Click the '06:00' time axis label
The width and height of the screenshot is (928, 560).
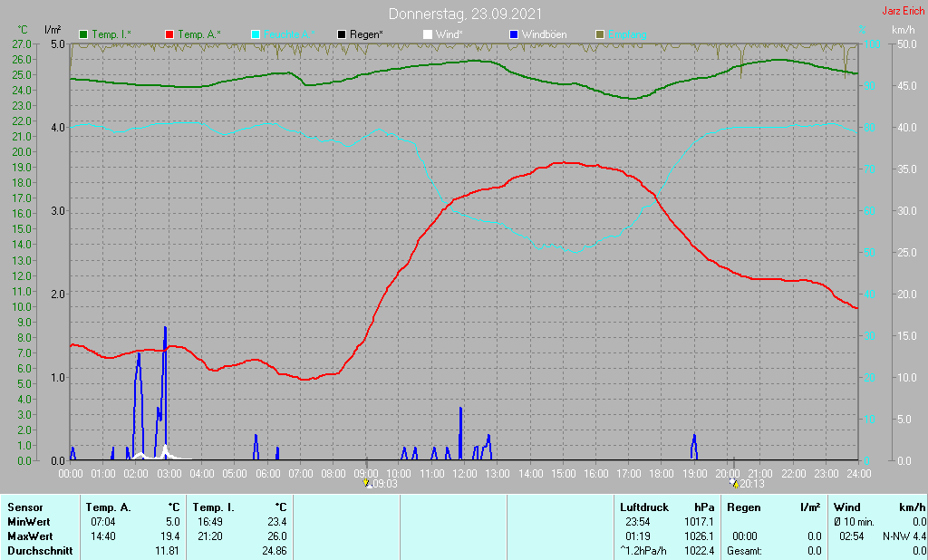pyautogui.click(x=267, y=474)
